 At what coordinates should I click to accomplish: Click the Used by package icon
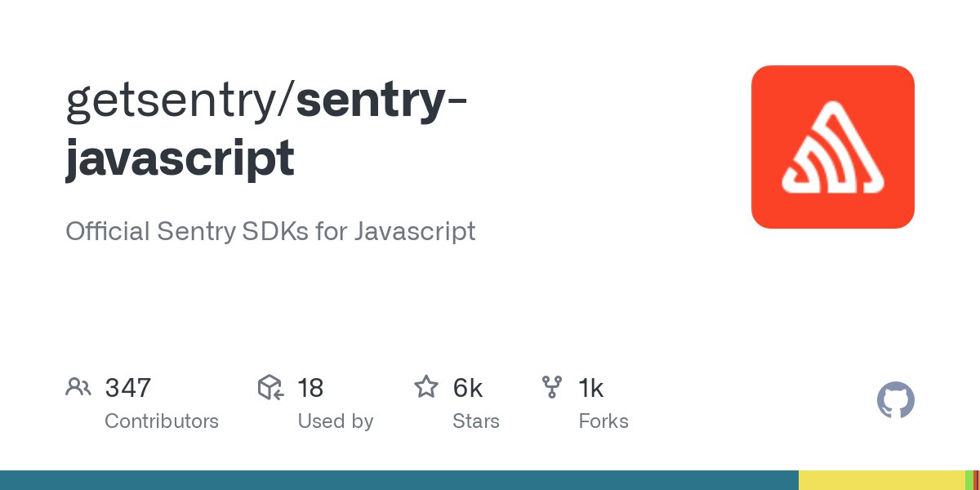270,387
